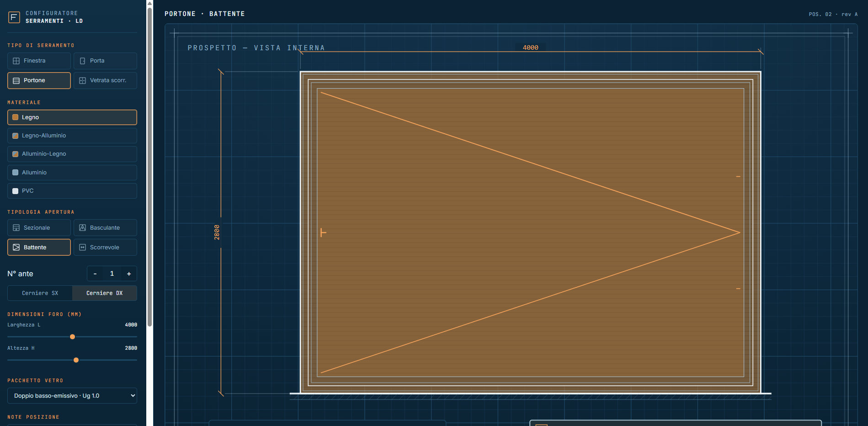Click the Portone garage icon
Viewport: 868px width, 426px height.
[16, 80]
